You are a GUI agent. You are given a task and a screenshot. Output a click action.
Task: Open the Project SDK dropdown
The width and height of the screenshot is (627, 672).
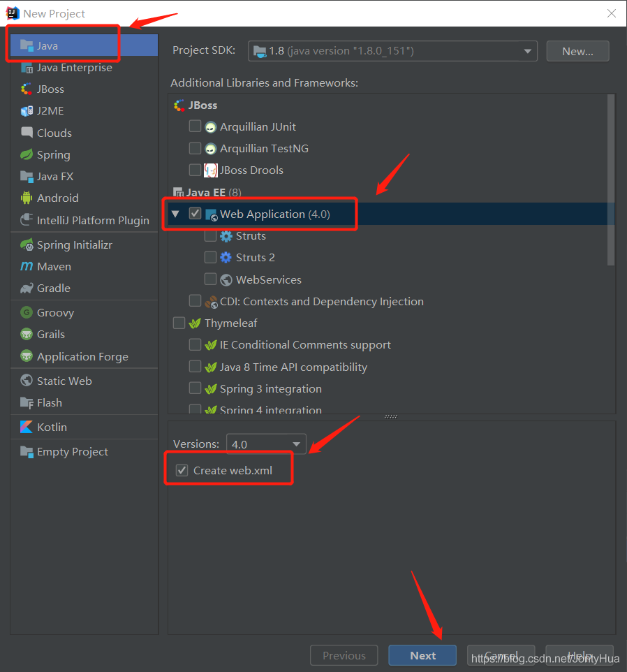[x=527, y=50]
